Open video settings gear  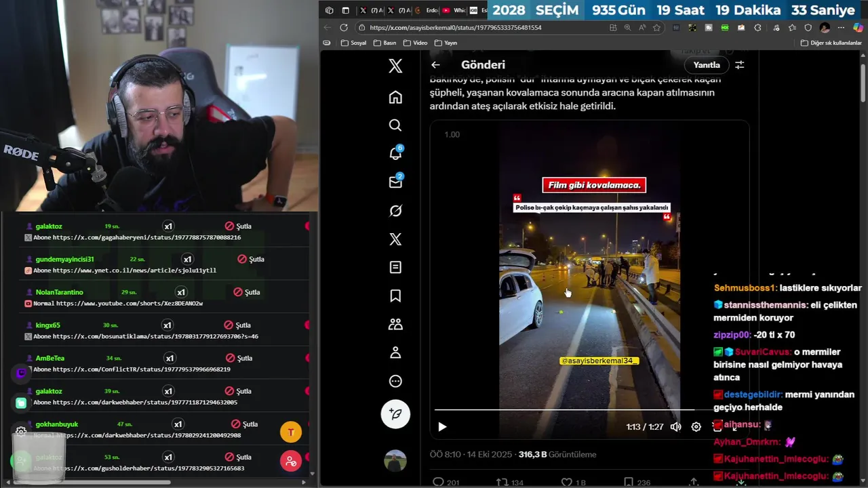click(696, 426)
